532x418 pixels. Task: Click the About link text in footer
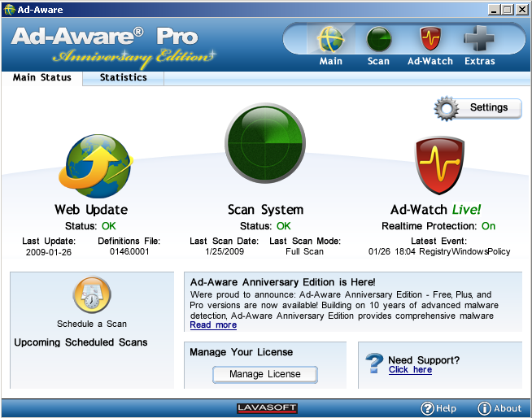pyautogui.click(x=508, y=408)
